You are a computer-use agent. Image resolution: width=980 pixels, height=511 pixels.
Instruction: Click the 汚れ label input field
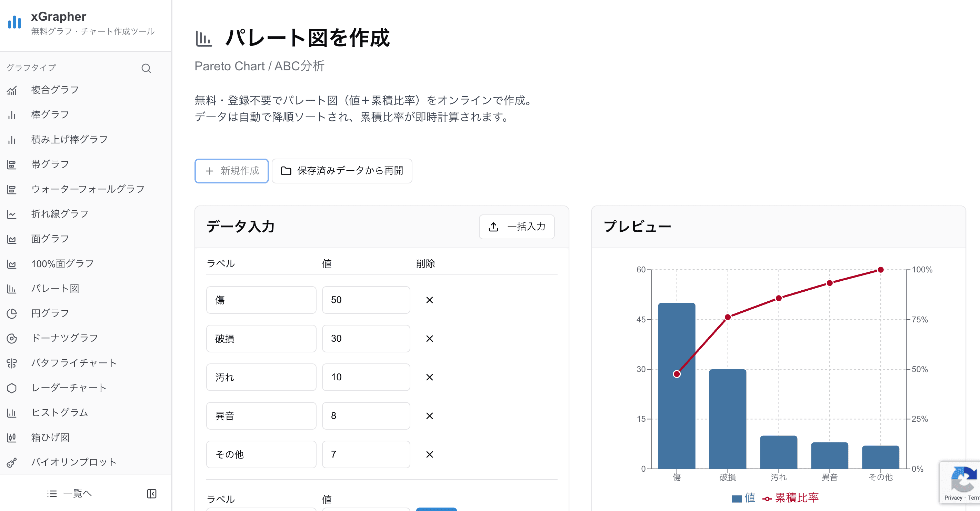(x=261, y=377)
